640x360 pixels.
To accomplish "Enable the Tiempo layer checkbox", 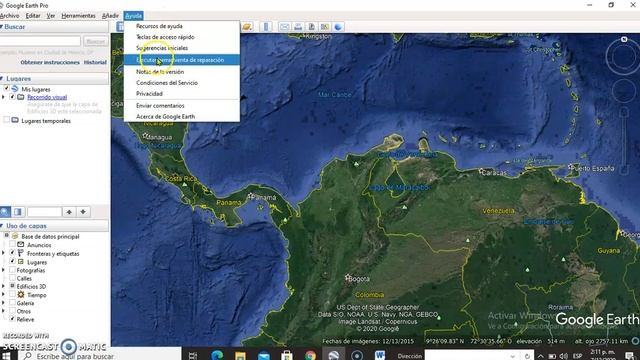I will pos(12,294).
